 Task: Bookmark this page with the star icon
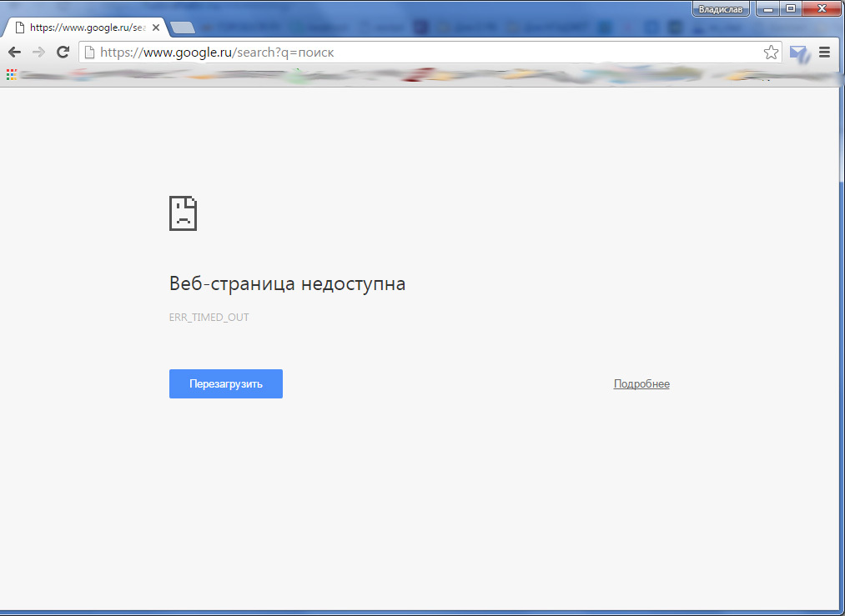pos(771,53)
